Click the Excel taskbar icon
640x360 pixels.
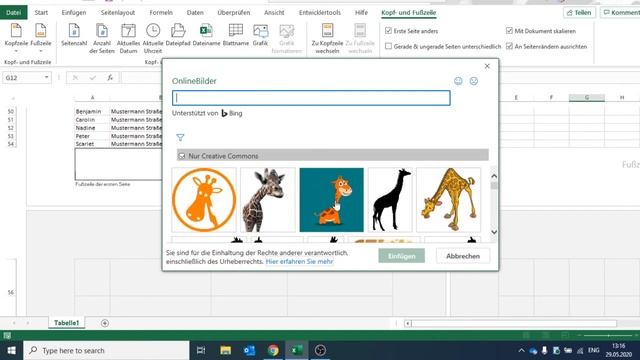pos(297,350)
